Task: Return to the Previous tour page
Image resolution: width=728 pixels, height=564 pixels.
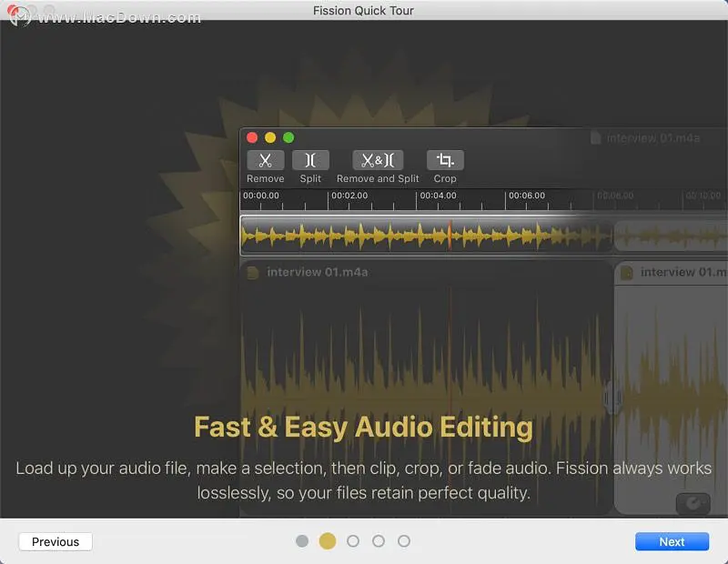Action: 56,542
